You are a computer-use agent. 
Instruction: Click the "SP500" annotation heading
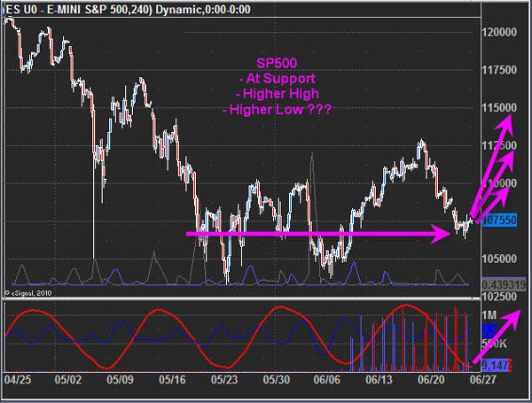(x=283, y=64)
